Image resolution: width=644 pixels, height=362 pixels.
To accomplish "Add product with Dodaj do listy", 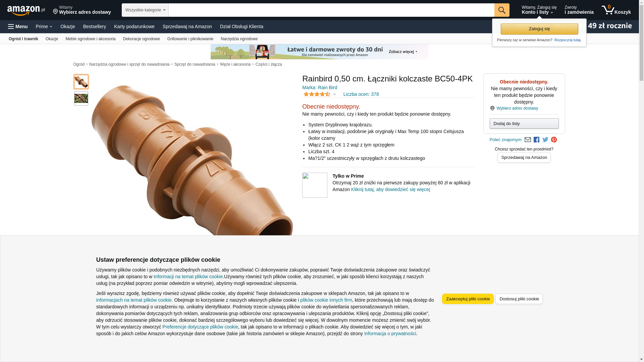I will [x=524, y=124].
